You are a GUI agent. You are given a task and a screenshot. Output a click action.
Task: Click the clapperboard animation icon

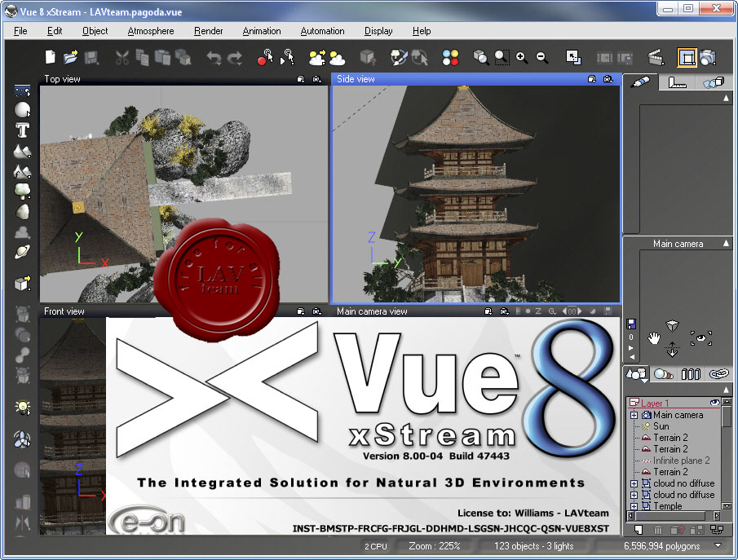[656, 57]
